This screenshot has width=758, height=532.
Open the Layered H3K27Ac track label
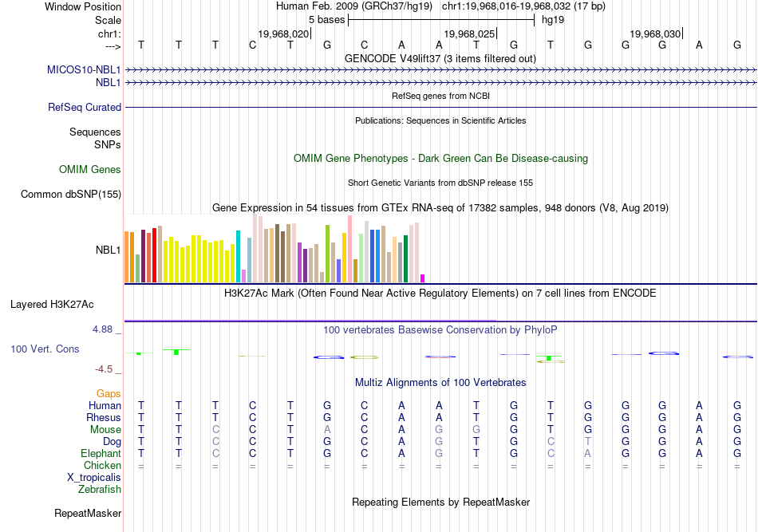coord(52,305)
